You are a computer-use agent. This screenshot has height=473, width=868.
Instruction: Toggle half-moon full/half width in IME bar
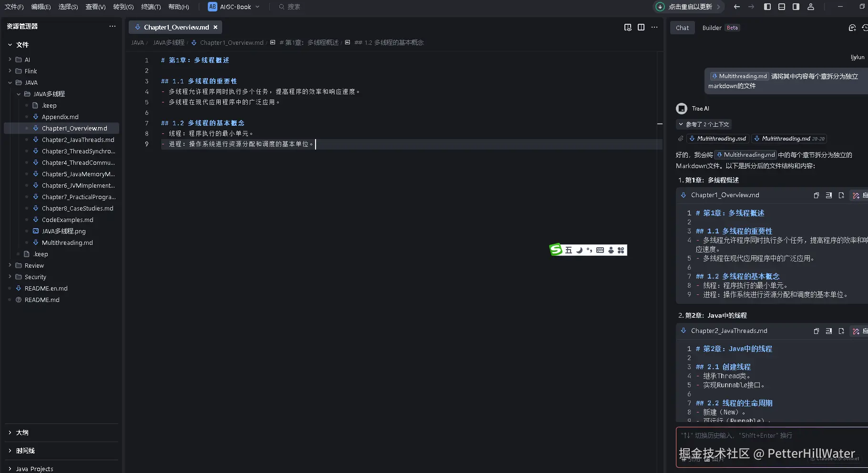point(579,250)
